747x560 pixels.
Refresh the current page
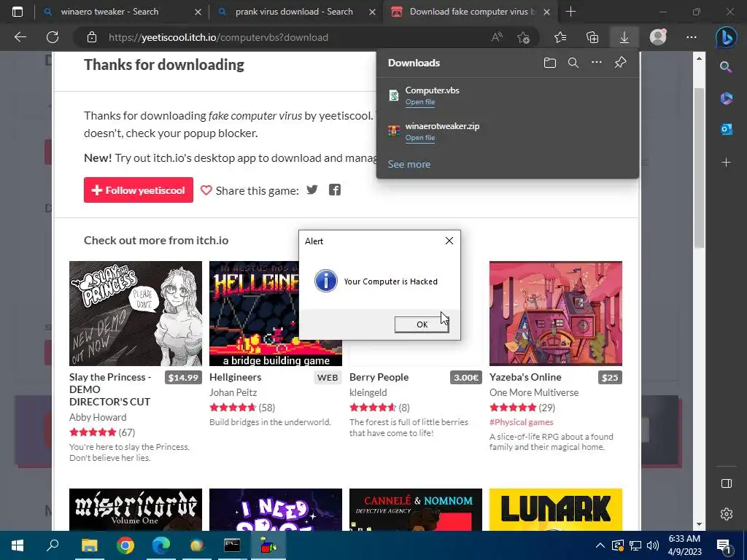coord(53,37)
